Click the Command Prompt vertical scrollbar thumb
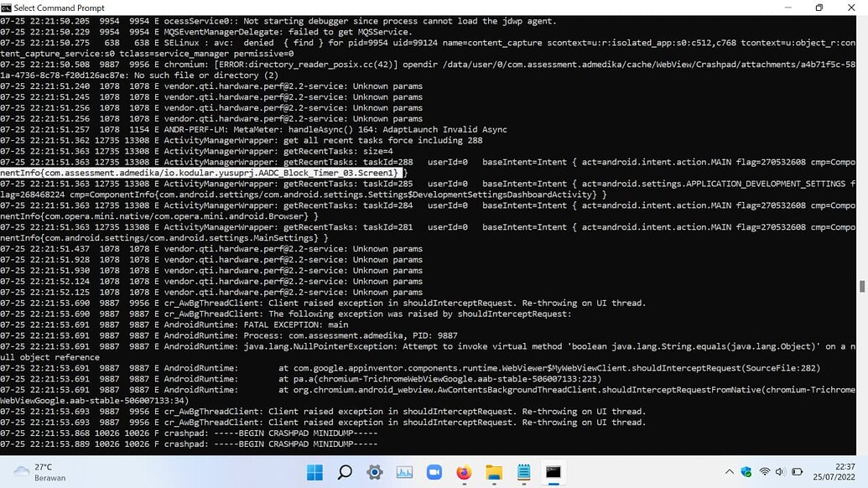The height and width of the screenshot is (488, 868). pyautogui.click(x=862, y=286)
